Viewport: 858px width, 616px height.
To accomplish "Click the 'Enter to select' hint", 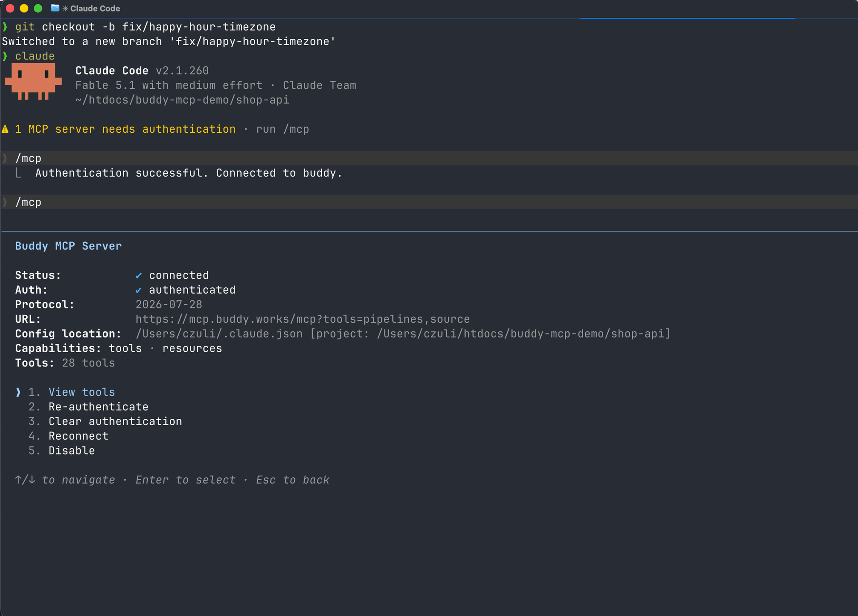I will point(185,480).
